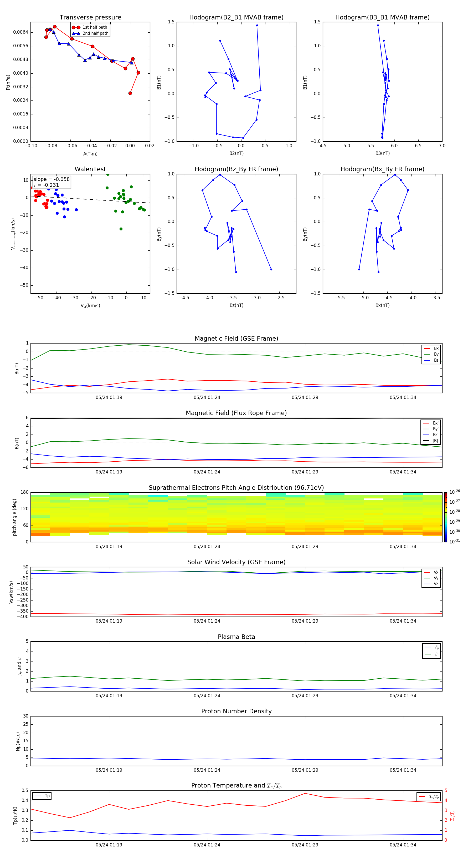Image resolution: width=473 pixels, height=868 pixels.
Task: Click the 10^-31 colorbar label
Action: (x=454, y=542)
